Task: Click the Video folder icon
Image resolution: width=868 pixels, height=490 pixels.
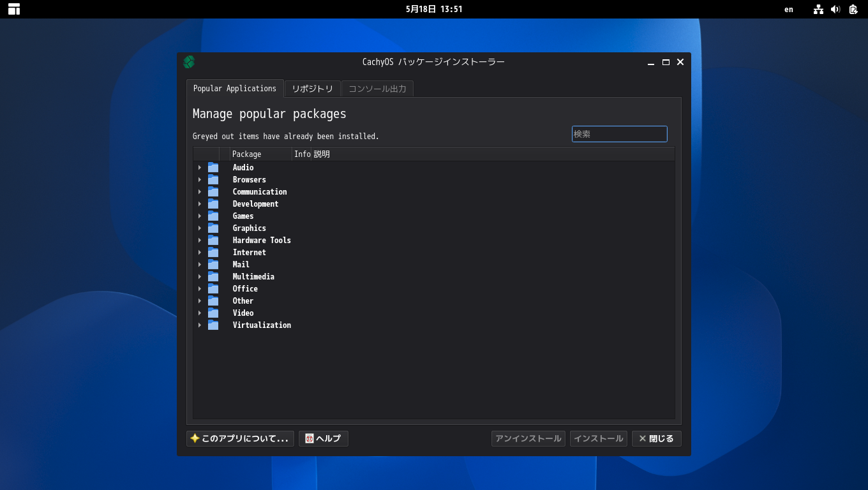Action: click(213, 313)
